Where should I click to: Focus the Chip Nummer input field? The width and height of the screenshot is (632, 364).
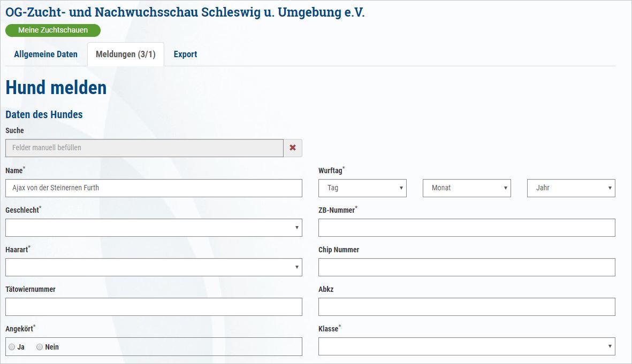467,267
